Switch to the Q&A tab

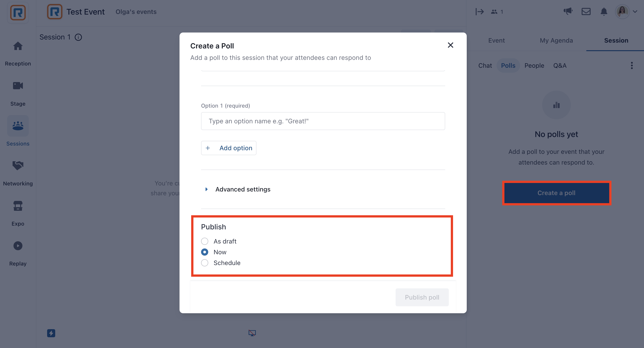[x=559, y=65]
